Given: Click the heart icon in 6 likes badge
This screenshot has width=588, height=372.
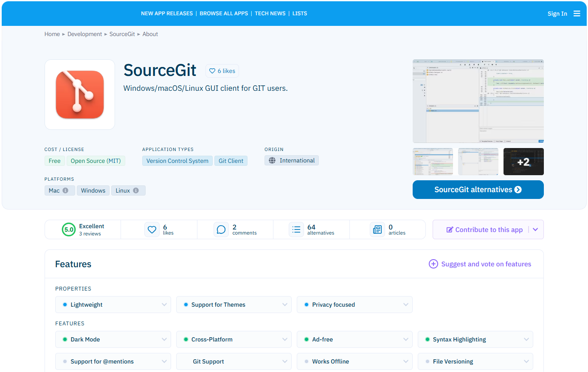Looking at the screenshot, I should (212, 71).
